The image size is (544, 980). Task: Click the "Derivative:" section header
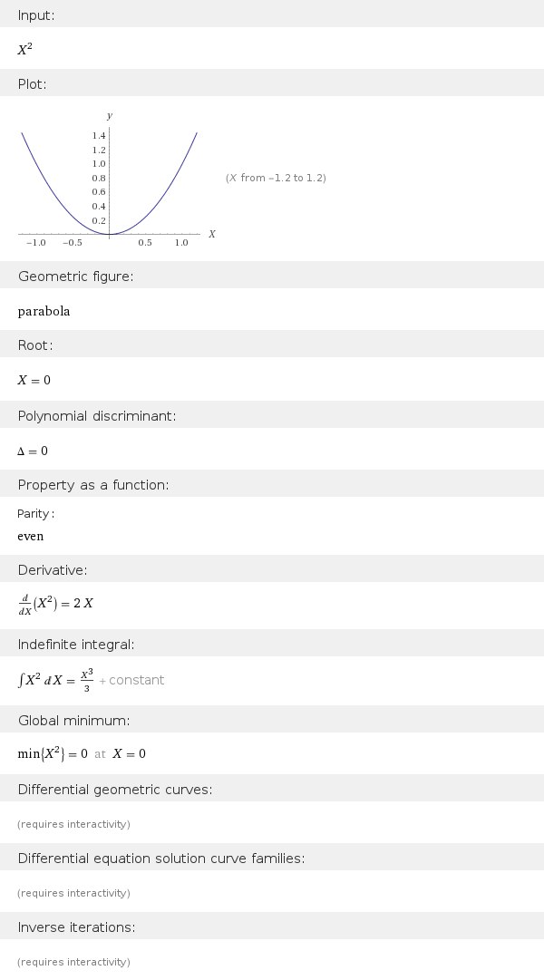(53, 570)
